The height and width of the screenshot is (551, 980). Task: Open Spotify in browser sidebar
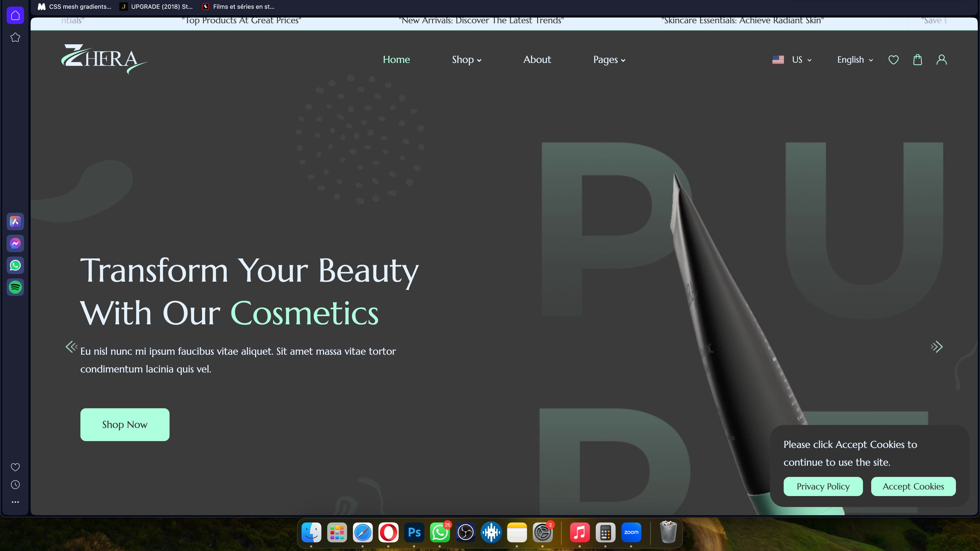point(15,287)
